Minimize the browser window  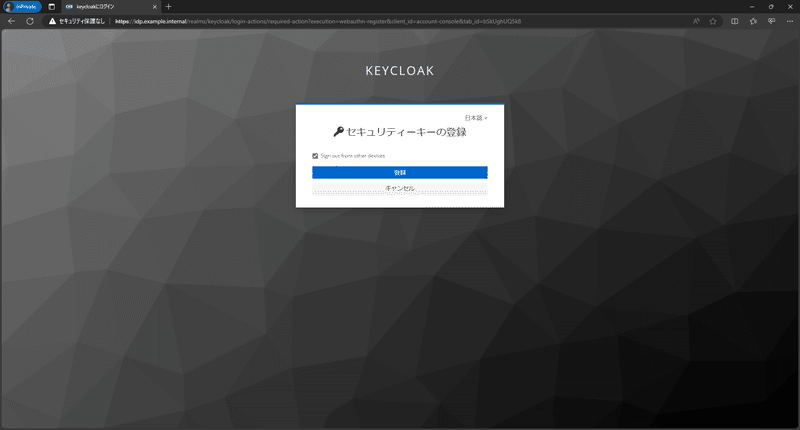coord(752,7)
